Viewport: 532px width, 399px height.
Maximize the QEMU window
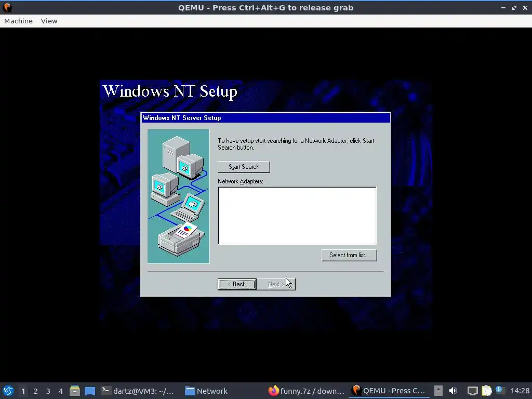514,7
